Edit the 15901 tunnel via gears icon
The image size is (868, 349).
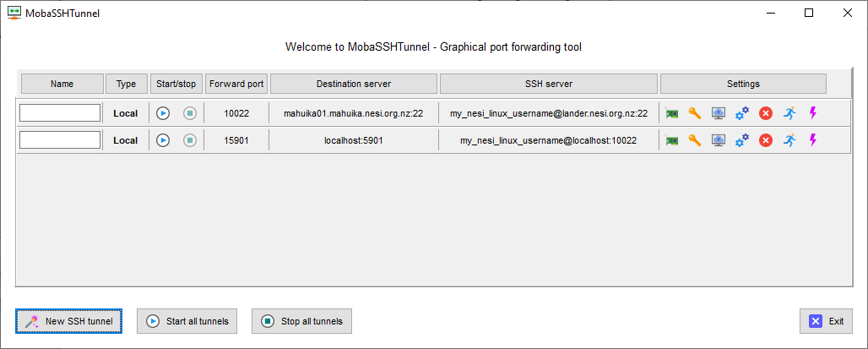point(742,140)
